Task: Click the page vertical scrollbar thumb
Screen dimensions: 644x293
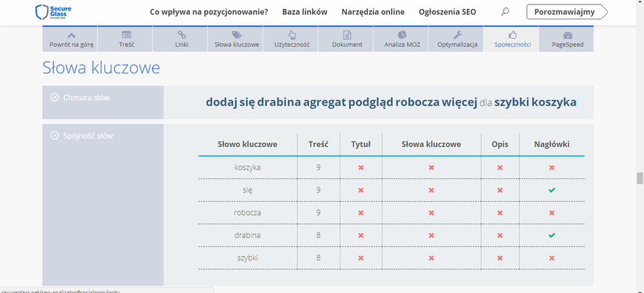Action: point(640,179)
